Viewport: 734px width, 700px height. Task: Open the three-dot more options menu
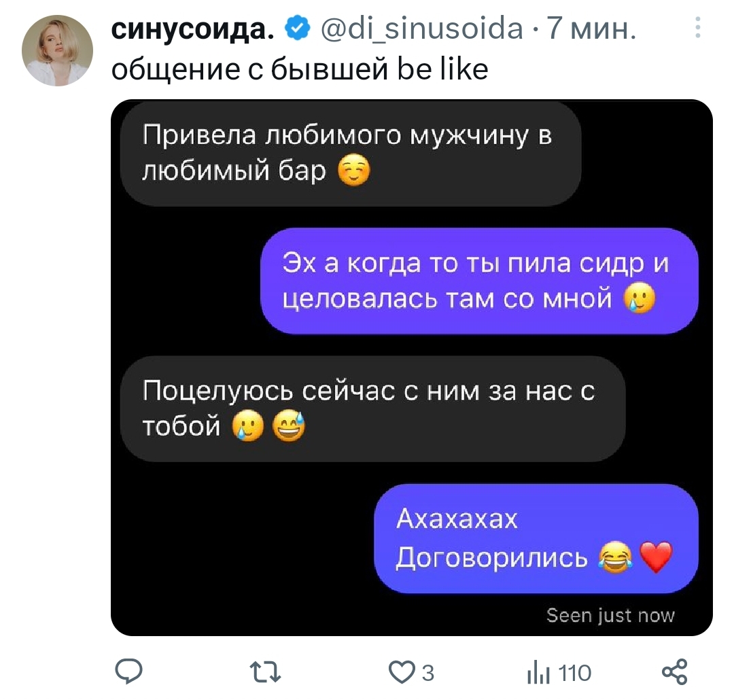click(x=697, y=29)
